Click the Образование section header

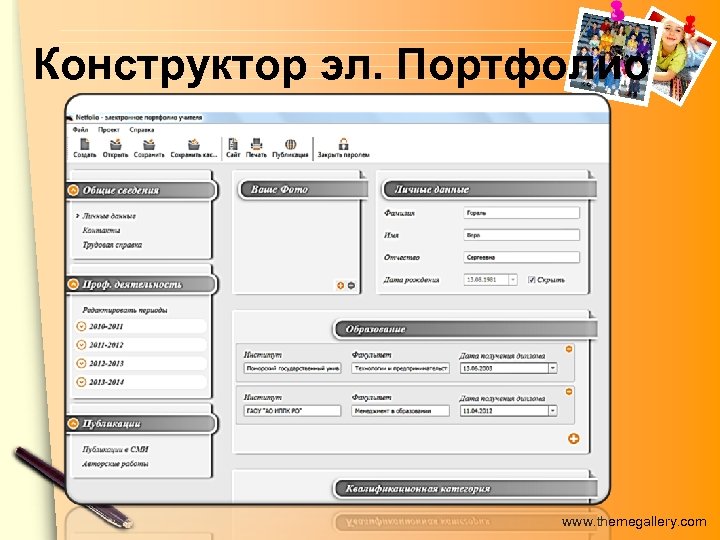coord(465,329)
